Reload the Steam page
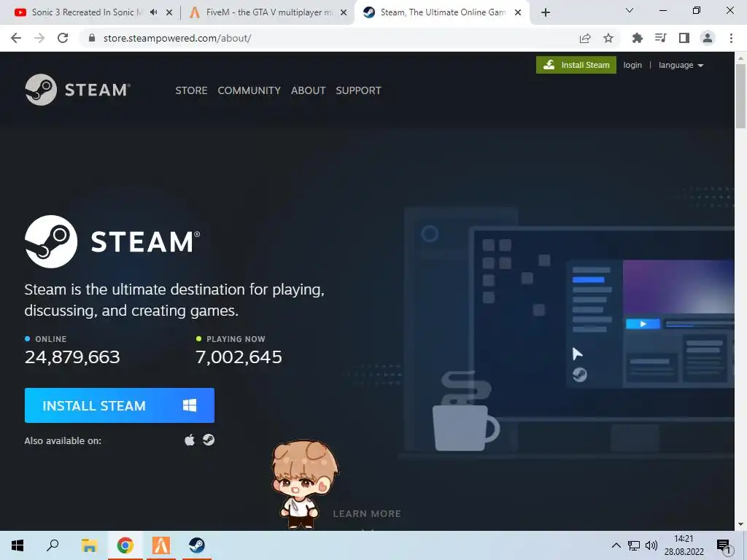747x560 pixels. [63, 38]
